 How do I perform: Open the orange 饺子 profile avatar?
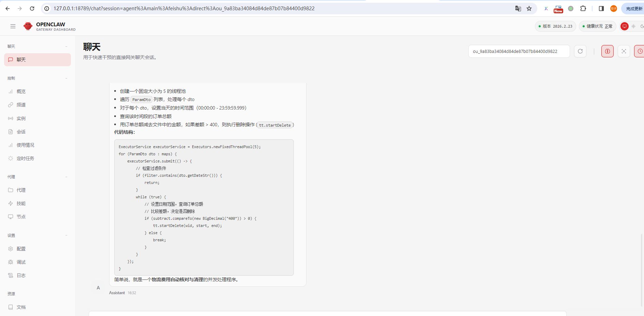(614, 9)
